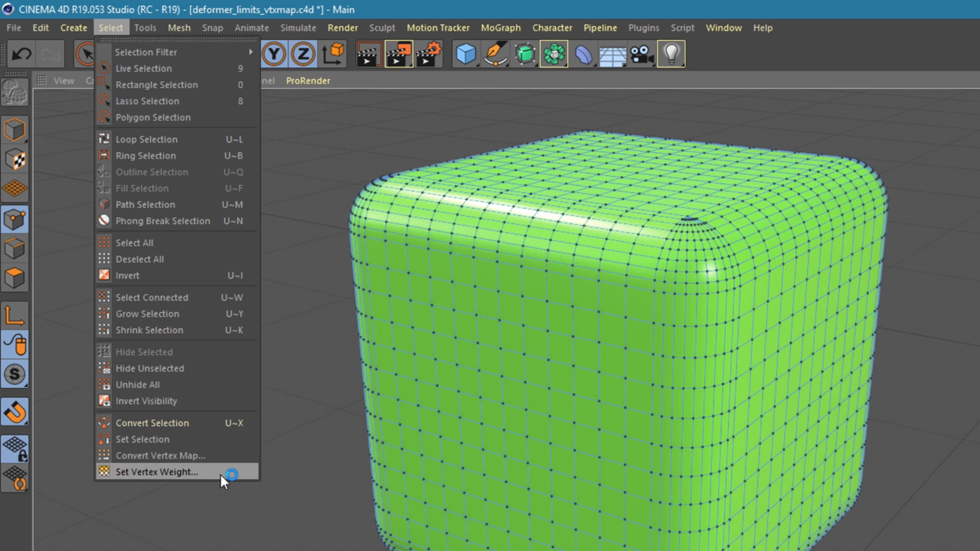Viewport: 980px width, 551px height.
Task: Open the Window menu
Action: 724,28
